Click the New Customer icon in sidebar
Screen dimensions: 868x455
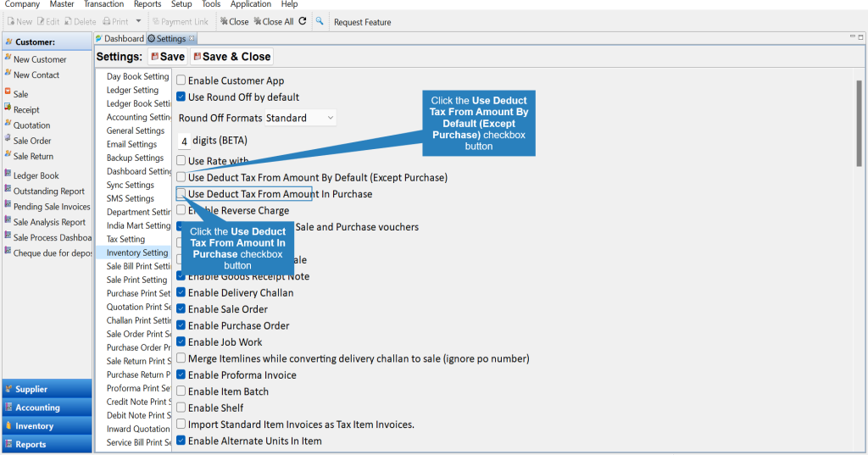coord(8,58)
